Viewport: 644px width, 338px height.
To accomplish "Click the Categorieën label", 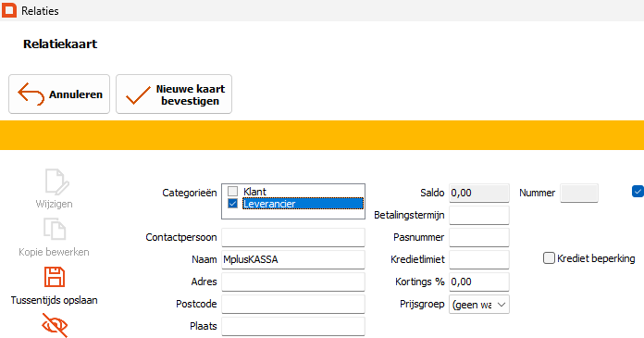I will [190, 193].
